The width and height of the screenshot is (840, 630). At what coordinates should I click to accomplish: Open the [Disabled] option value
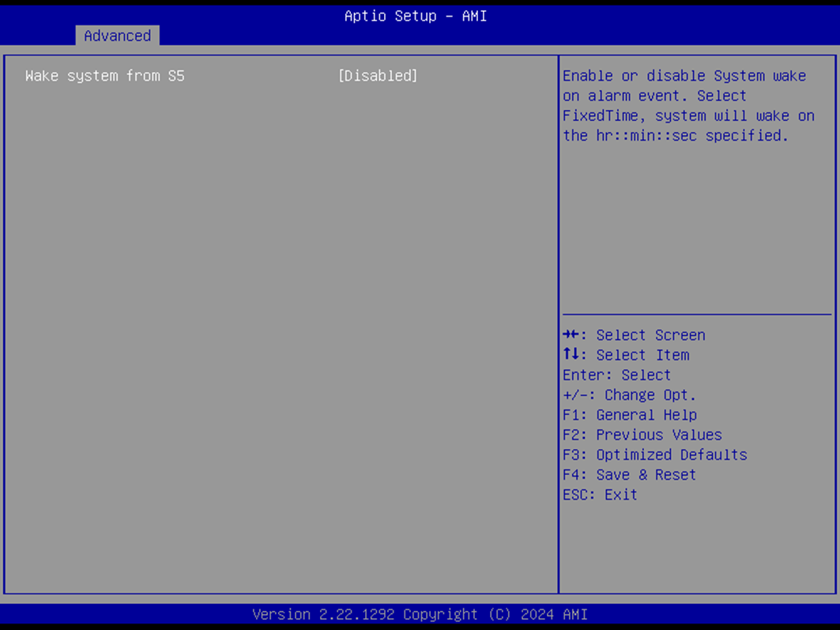tap(377, 76)
